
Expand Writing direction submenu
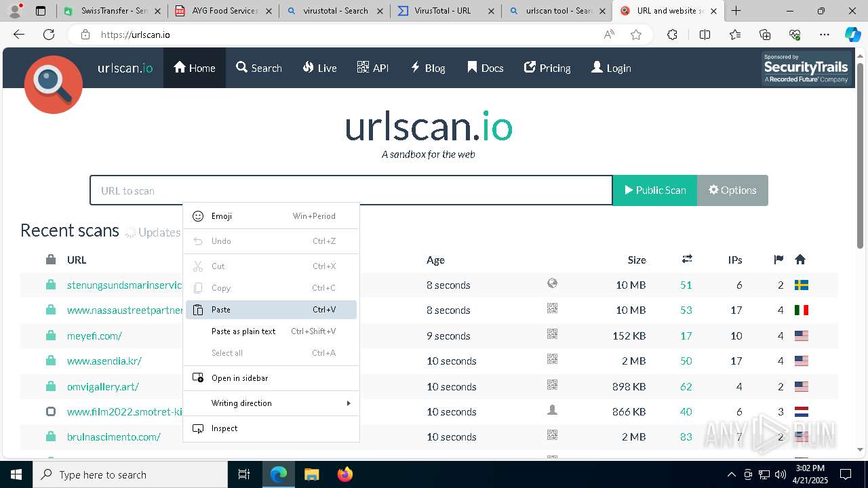point(271,403)
